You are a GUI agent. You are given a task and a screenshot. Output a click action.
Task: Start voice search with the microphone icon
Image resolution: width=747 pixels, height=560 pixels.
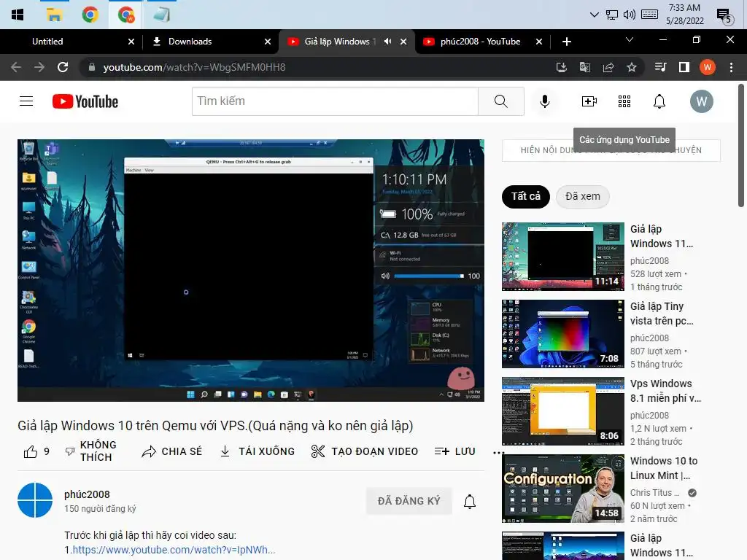544,101
